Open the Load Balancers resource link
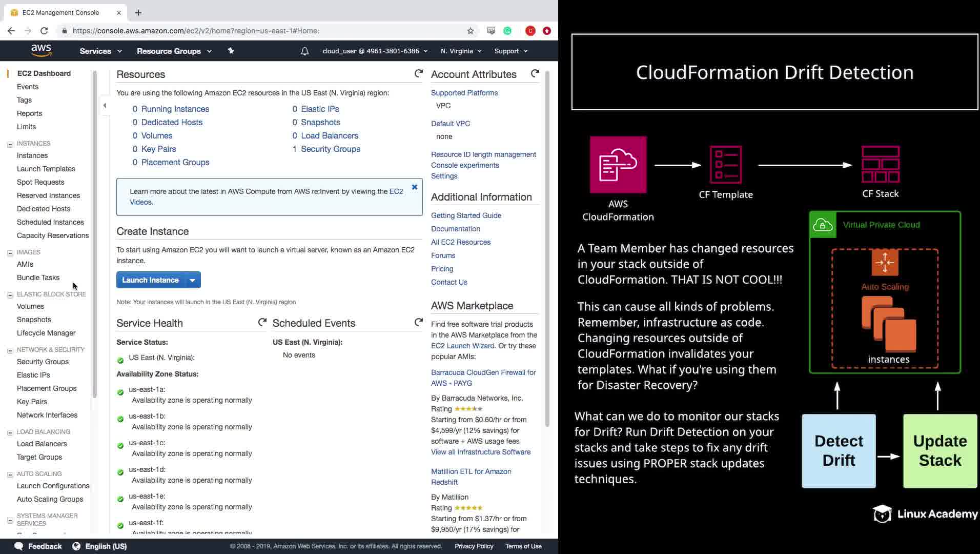This screenshot has height=554, width=980. [x=330, y=135]
